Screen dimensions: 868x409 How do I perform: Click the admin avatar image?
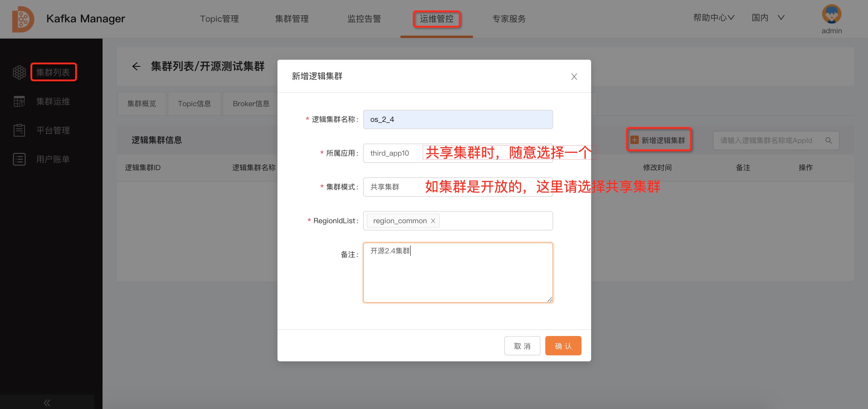click(831, 14)
